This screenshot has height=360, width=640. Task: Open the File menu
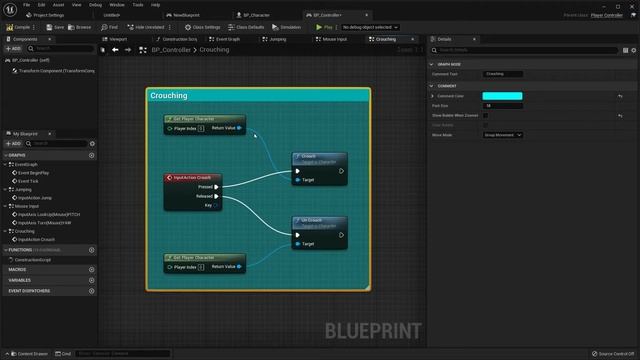[27, 5]
